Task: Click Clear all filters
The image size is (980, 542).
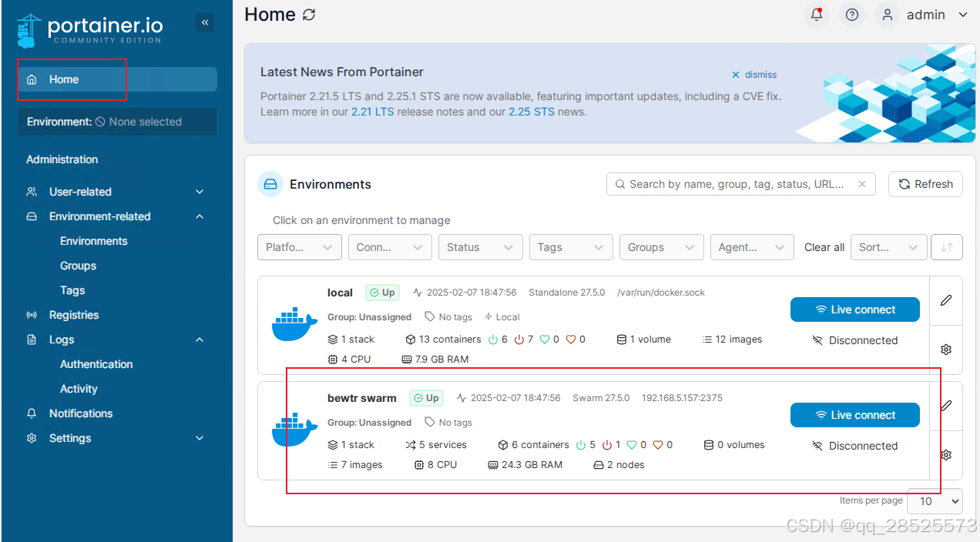Action: (824, 247)
